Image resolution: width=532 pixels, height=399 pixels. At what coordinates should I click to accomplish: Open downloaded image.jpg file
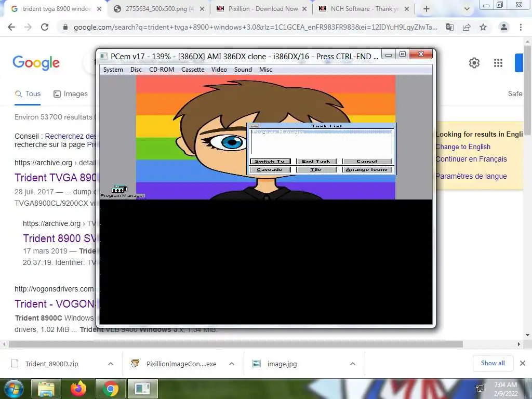pos(282,364)
